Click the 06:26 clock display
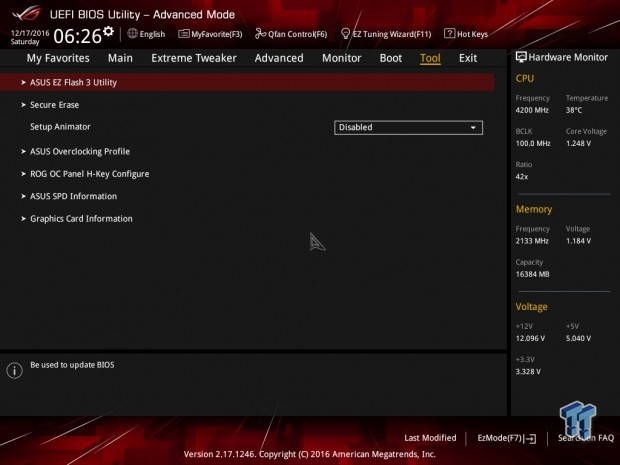 [x=78, y=36]
